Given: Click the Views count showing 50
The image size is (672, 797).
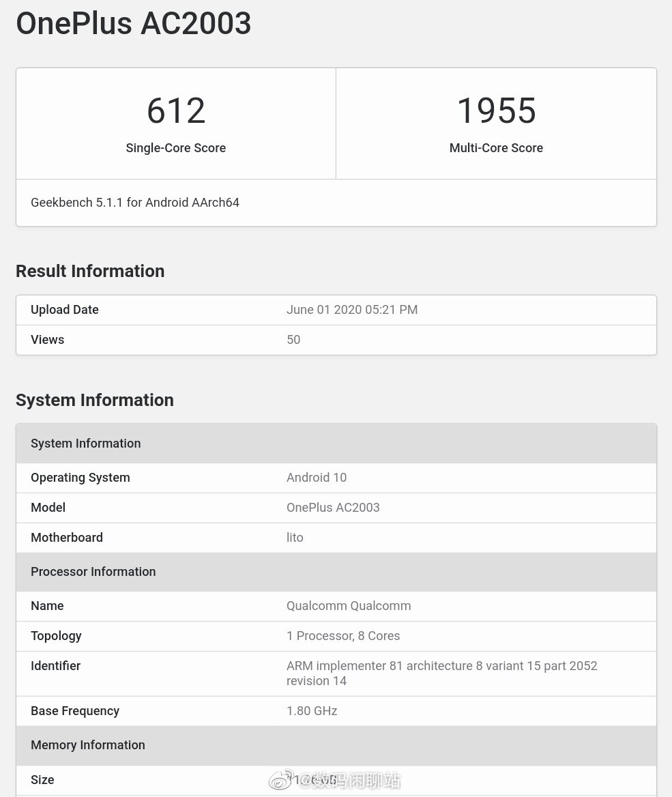Looking at the screenshot, I should tap(293, 339).
